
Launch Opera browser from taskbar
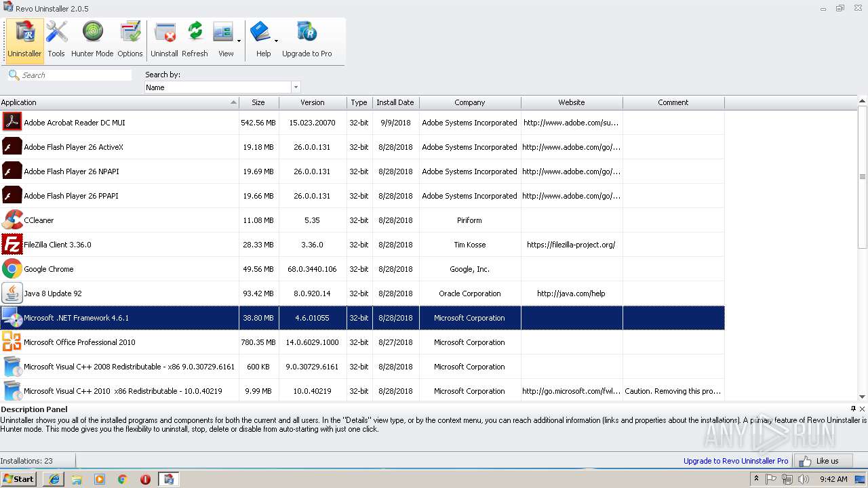145,479
